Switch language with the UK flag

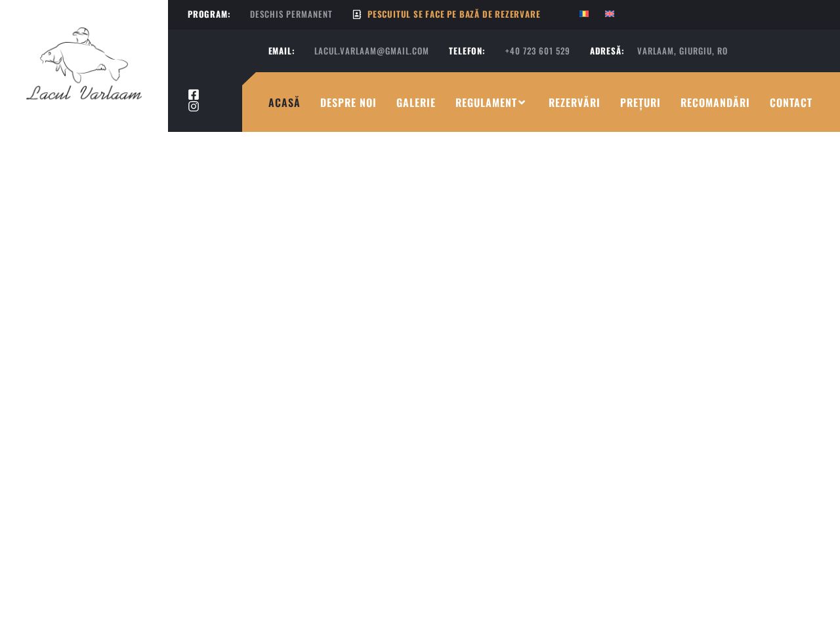click(610, 14)
